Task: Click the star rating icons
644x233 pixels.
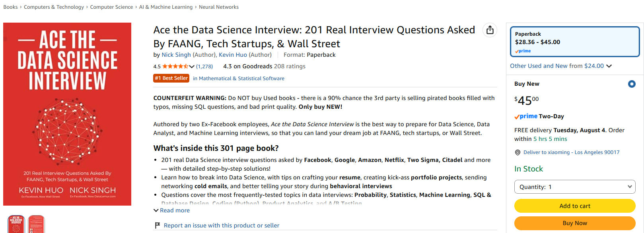Action: click(175, 66)
